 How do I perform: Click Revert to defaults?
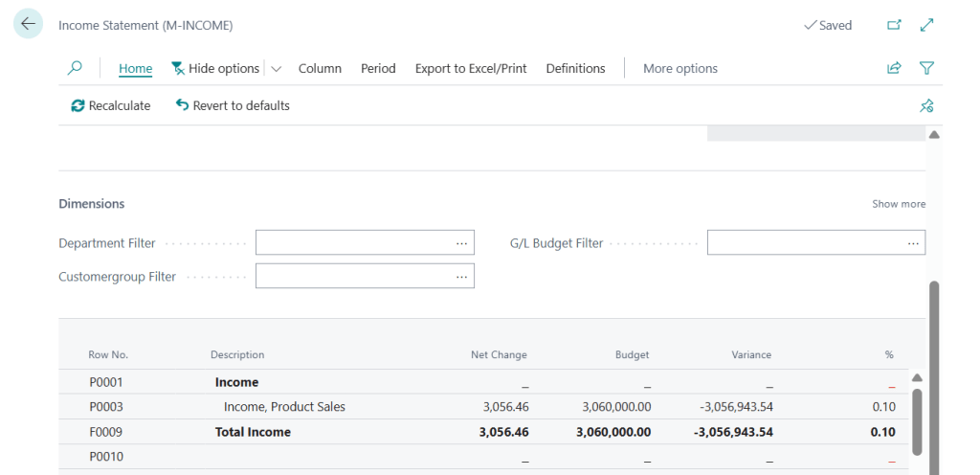pos(233,105)
